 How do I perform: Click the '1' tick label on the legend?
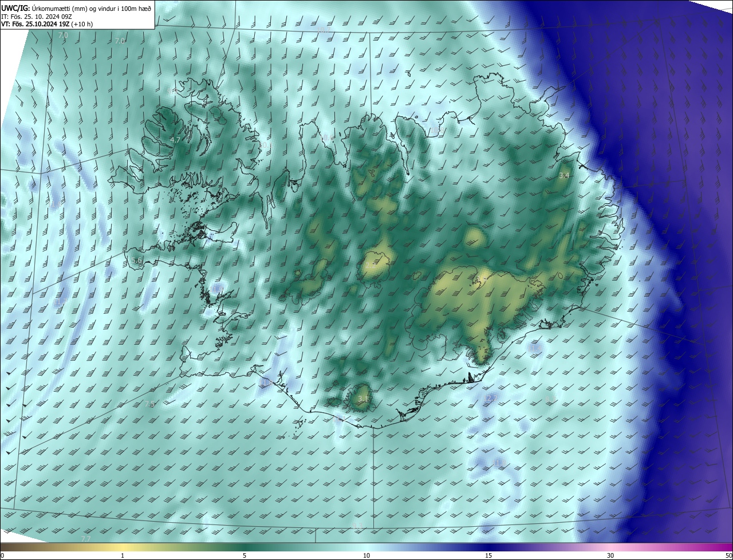(x=123, y=555)
